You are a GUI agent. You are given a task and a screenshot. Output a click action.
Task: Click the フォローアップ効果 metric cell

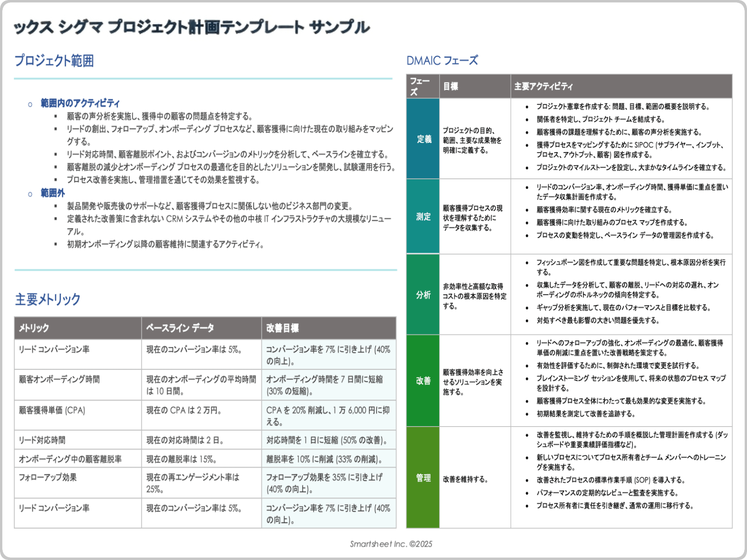tap(78, 483)
